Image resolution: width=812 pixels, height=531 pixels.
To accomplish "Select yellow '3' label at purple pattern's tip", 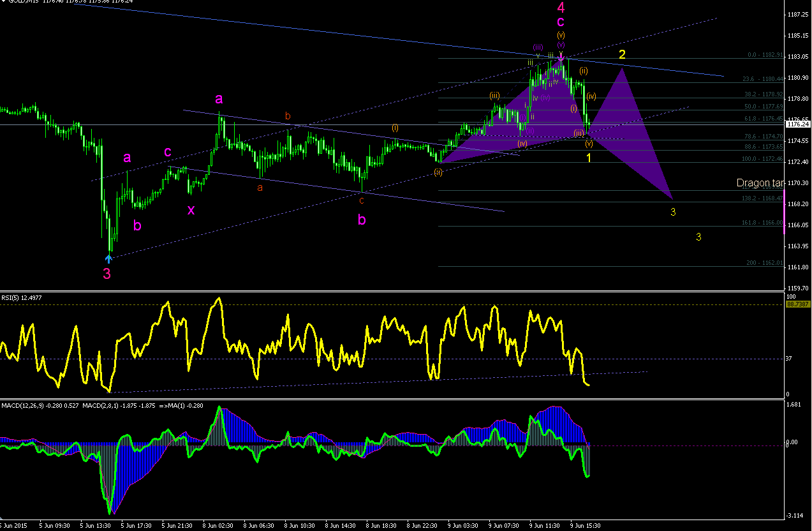I will point(673,211).
